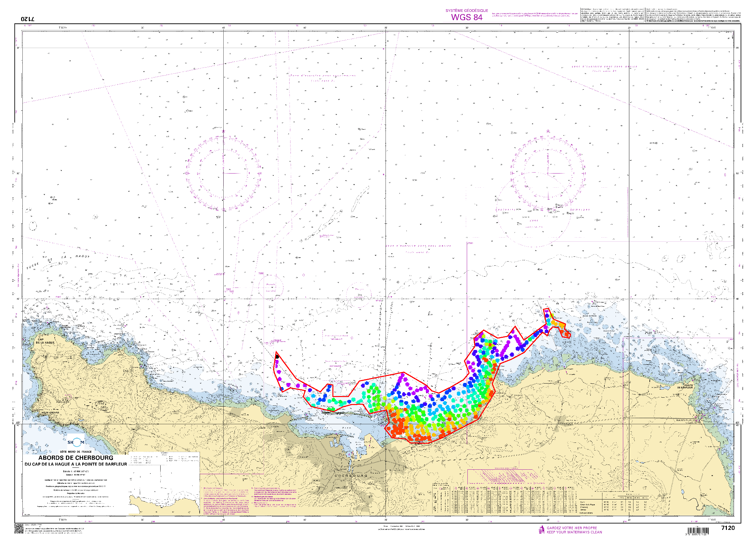The height and width of the screenshot is (543, 756).
Task: Click the 'POINTE DE BARFLEUR' place label
Action: click(685, 386)
